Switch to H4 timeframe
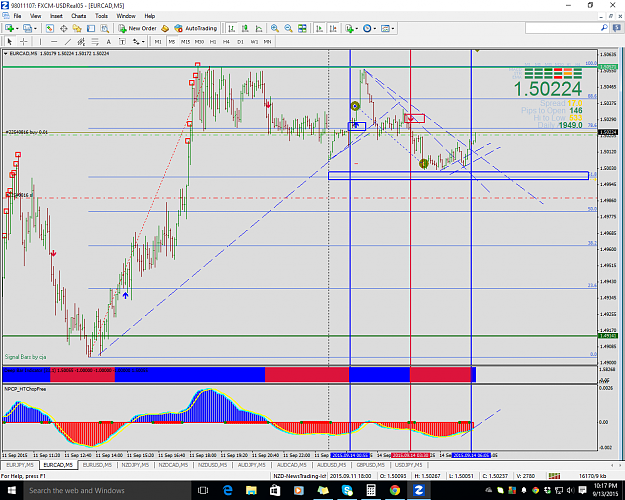This screenshot has height=500, width=625. 226,41
